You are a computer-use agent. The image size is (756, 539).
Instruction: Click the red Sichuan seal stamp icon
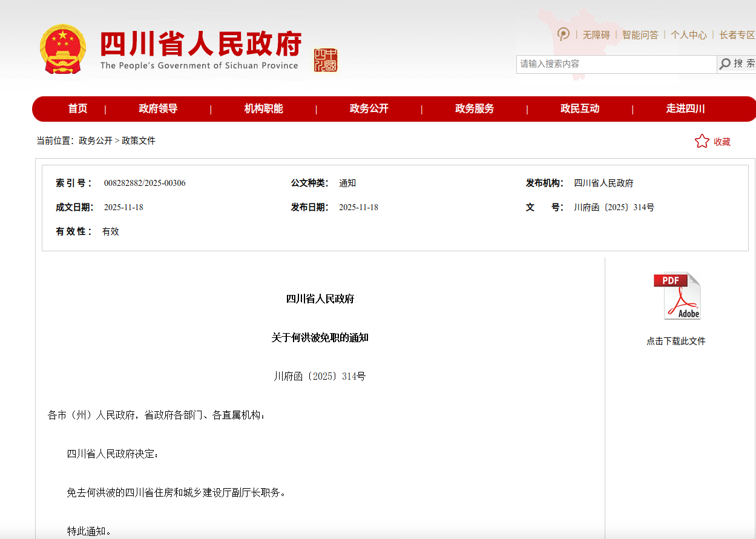[x=326, y=60]
